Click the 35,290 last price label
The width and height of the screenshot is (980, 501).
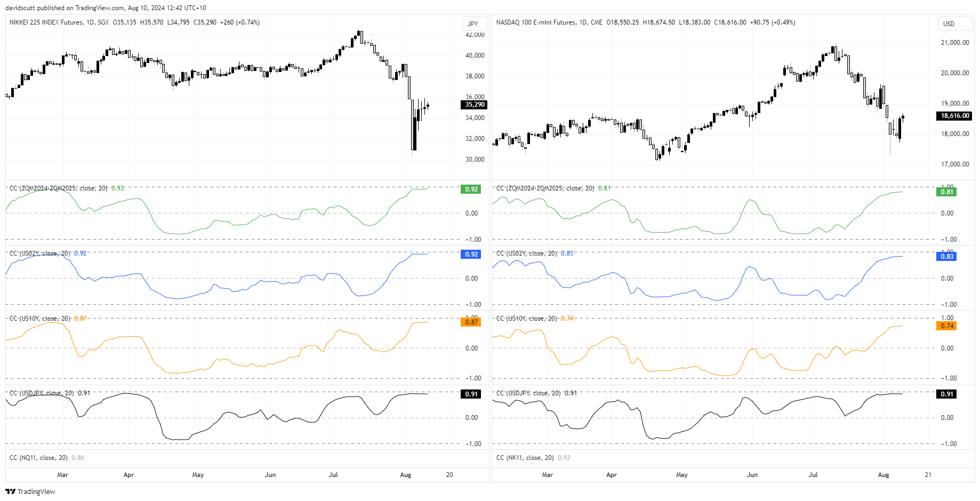coord(473,105)
